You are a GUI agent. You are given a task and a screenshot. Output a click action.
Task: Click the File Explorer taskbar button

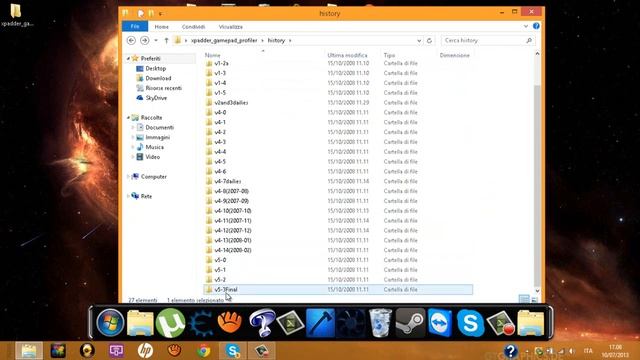click(x=29, y=351)
